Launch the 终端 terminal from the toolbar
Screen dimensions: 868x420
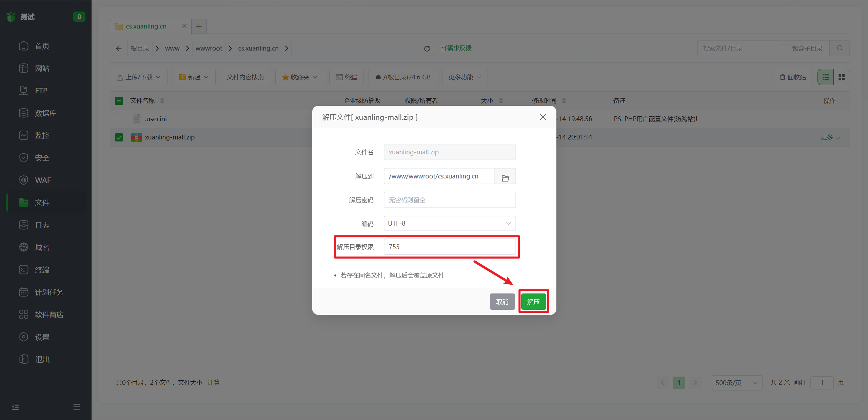coord(346,77)
